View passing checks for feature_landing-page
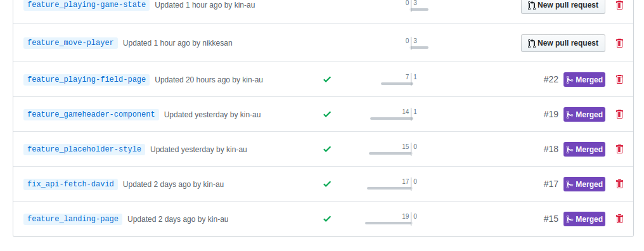 [x=327, y=219]
